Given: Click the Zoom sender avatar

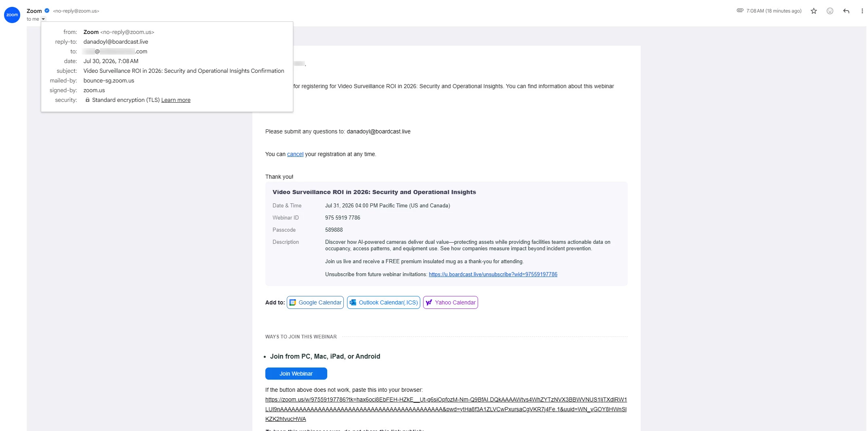Looking at the screenshot, I should pos(12,15).
